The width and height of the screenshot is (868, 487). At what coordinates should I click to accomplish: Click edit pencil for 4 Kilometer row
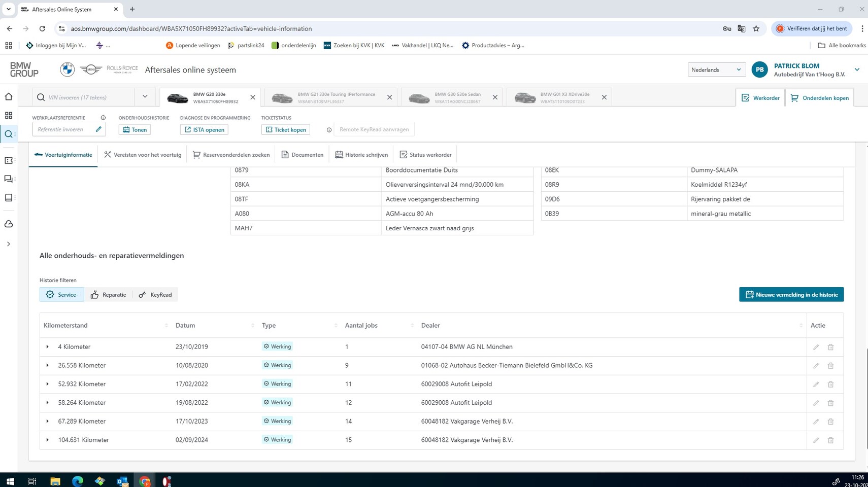[816, 347]
